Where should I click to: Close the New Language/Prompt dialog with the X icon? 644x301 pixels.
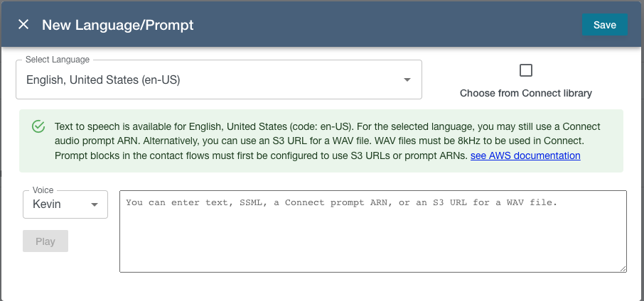click(x=23, y=25)
